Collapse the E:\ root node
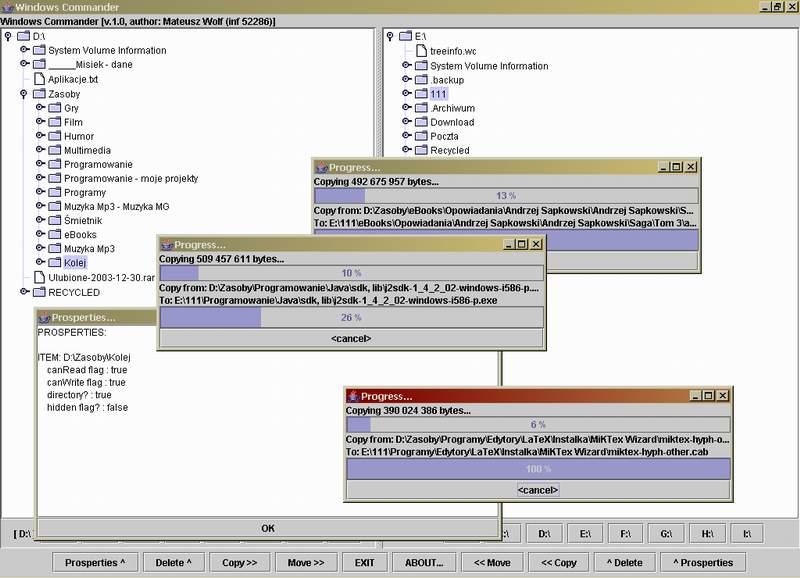Viewport: 800px width, 578px height. (x=390, y=36)
